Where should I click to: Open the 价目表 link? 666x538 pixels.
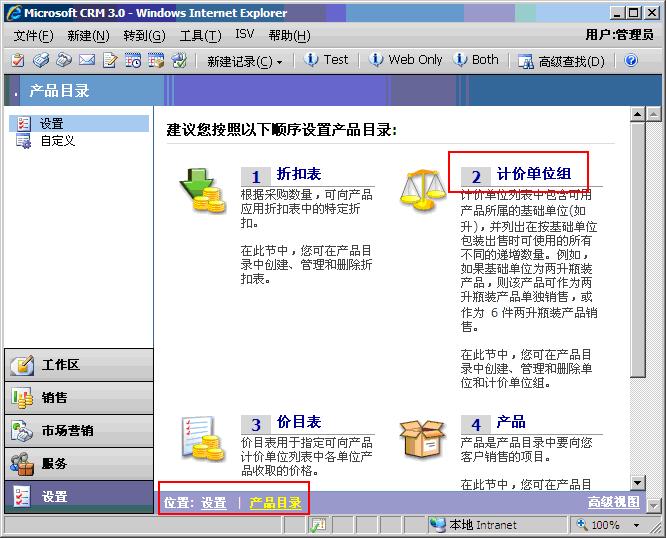click(x=299, y=422)
